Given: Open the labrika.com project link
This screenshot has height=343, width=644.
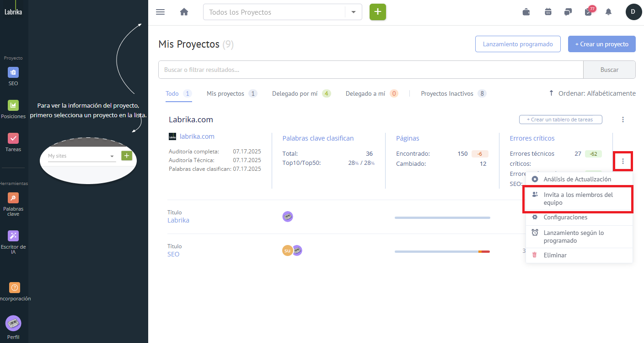Looking at the screenshot, I should click(x=197, y=136).
